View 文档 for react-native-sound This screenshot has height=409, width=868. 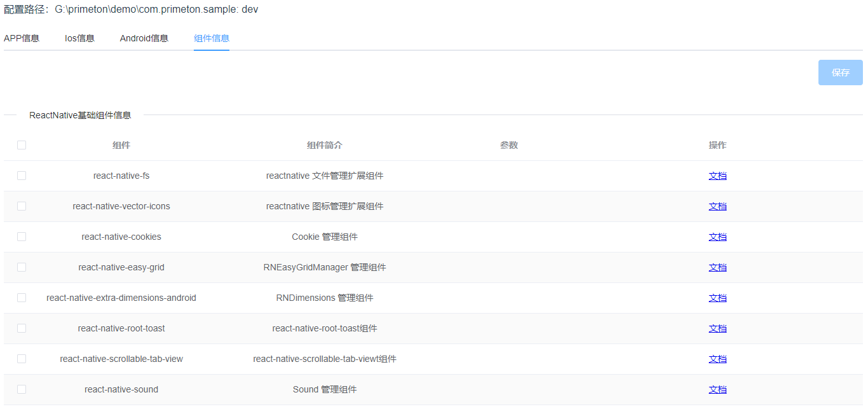717,389
